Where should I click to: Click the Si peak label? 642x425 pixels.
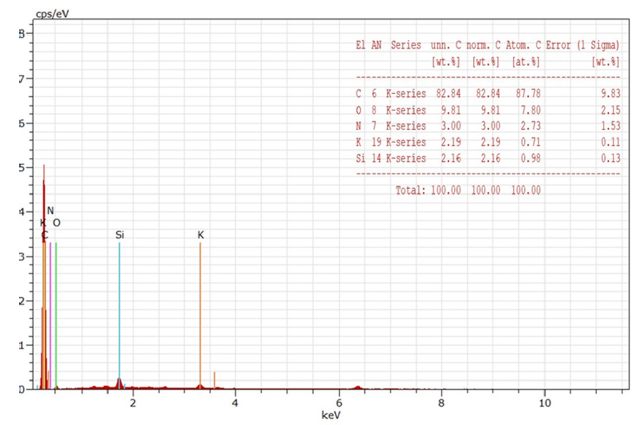pos(119,235)
